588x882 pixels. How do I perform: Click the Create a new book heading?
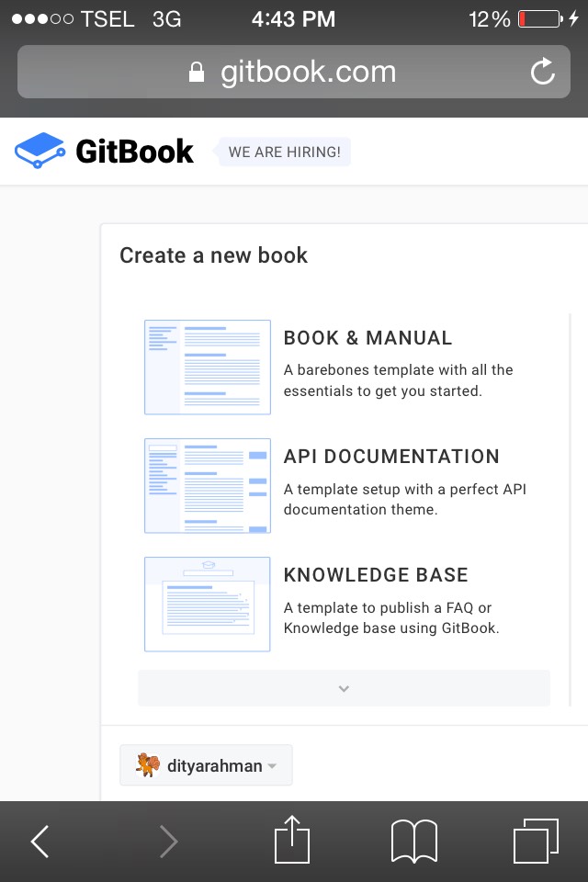point(214,255)
